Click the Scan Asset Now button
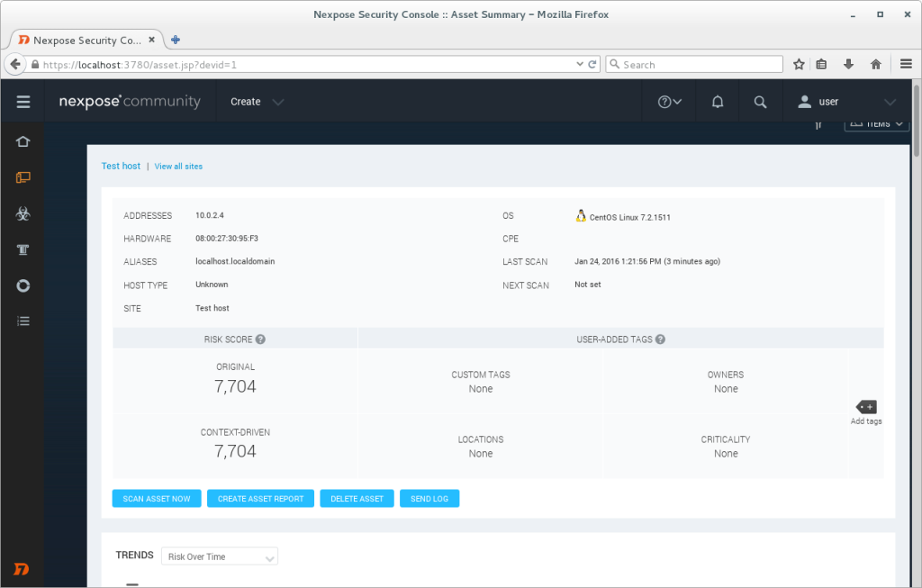This screenshot has height=588, width=922. pos(156,498)
